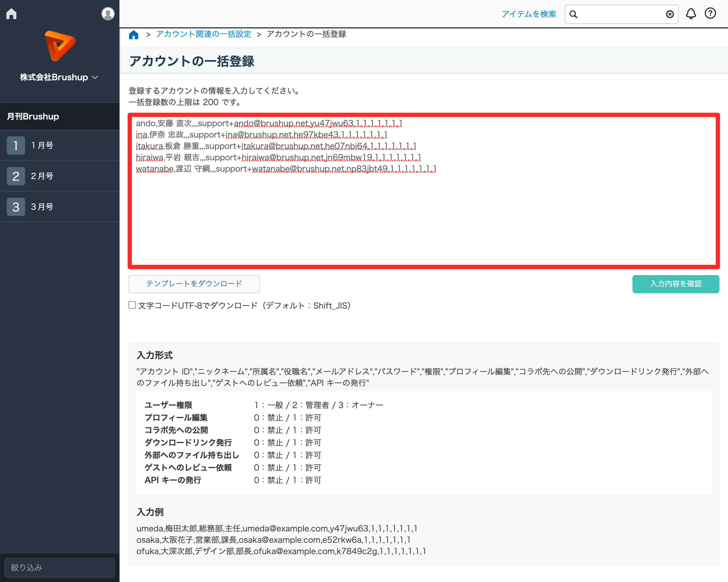728x582 pixels.
Task: Click 入力内容を確認 button
Action: tap(676, 284)
